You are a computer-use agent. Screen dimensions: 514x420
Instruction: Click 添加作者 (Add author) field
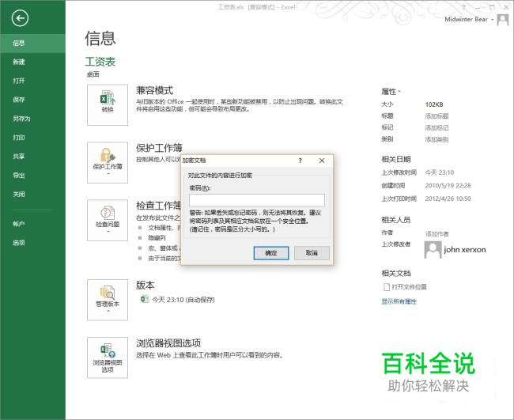point(437,234)
